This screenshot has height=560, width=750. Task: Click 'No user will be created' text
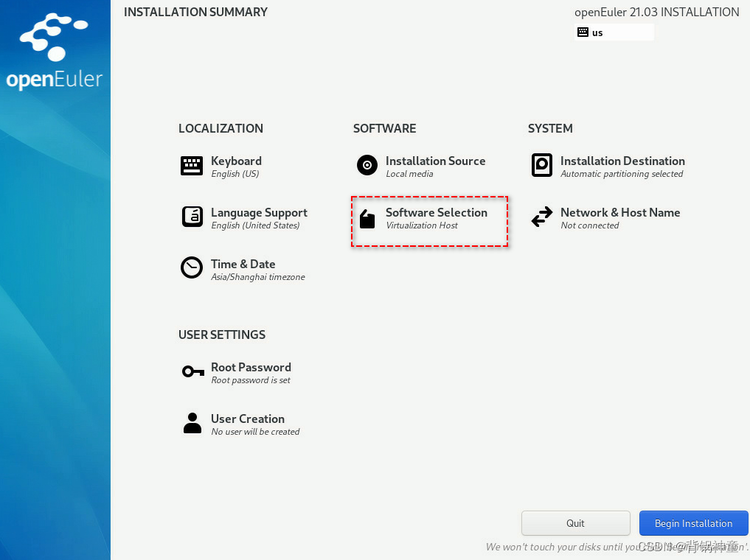(x=255, y=432)
